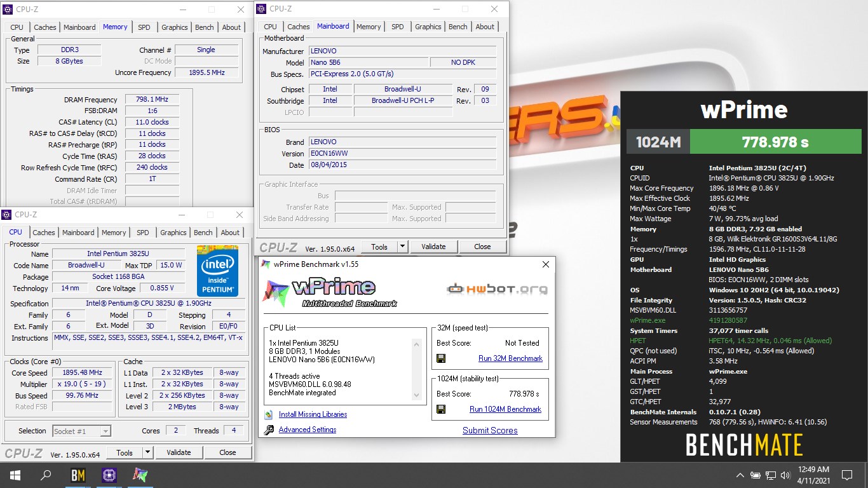Open taskbar search magnifier

tap(46, 475)
